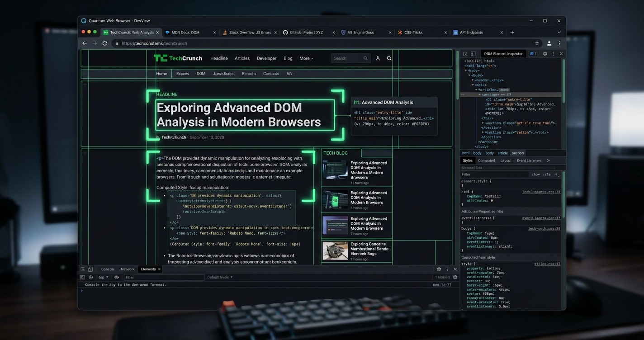
Task: Open DOM inspector settings gear
Action: click(x=545, y=54)
